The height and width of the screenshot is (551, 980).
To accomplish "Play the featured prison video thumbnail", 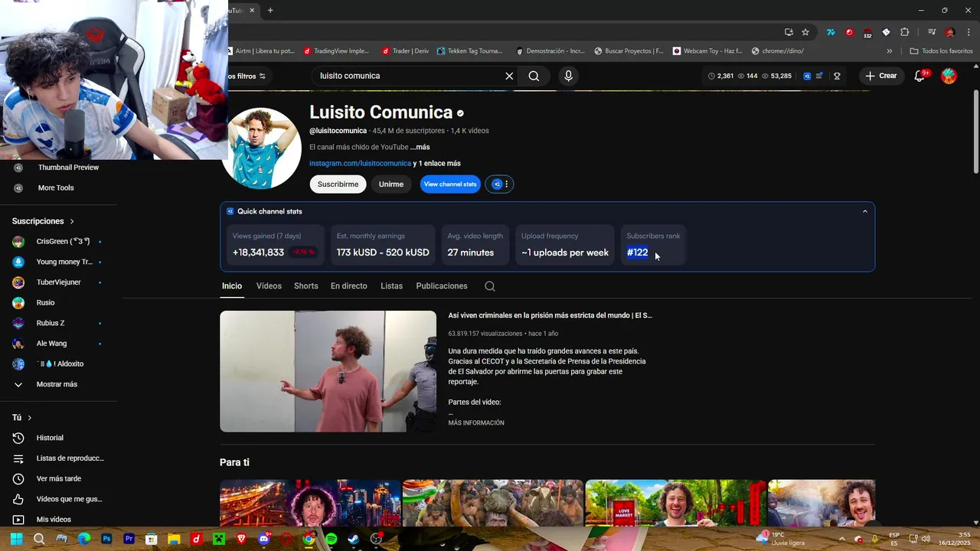I will pyautogui.click(x=328, y=371).
